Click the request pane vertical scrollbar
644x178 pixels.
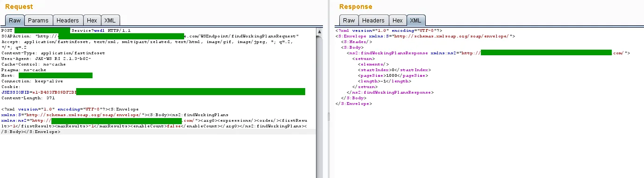(320, 103)
